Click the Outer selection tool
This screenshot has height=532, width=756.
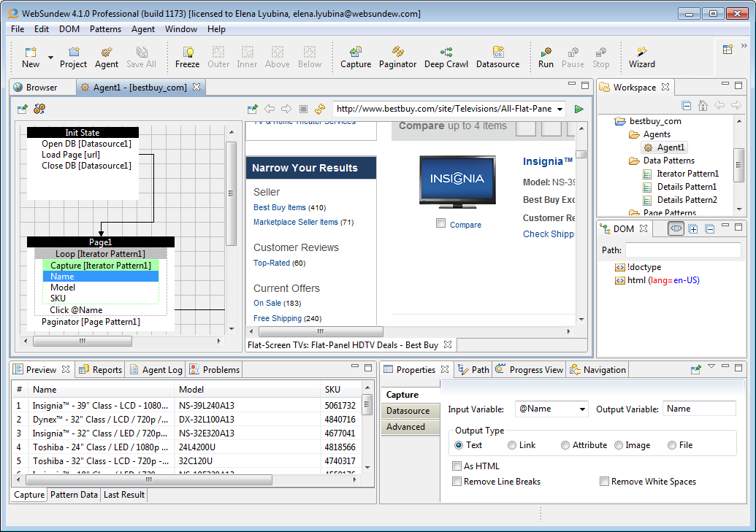pyautogui.click(x=218, y=58)
